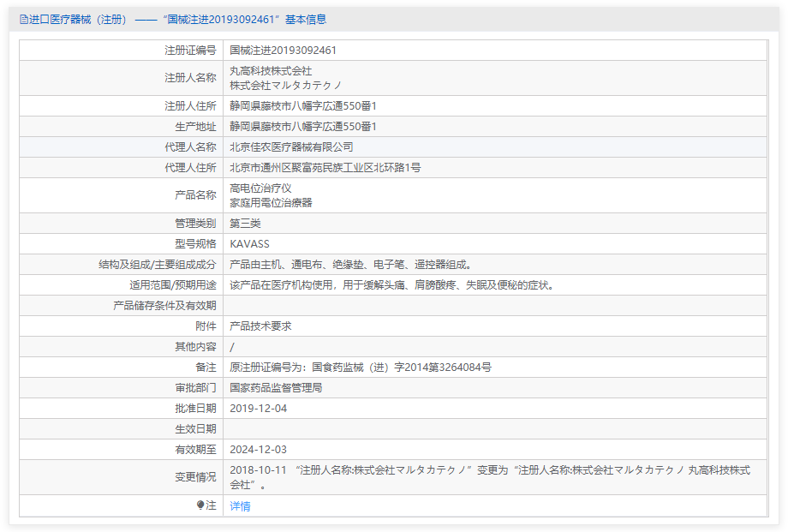Click the original registration number remark
Image resolution: width=788 pixels, height=532 pixels.
click(361, 368)
